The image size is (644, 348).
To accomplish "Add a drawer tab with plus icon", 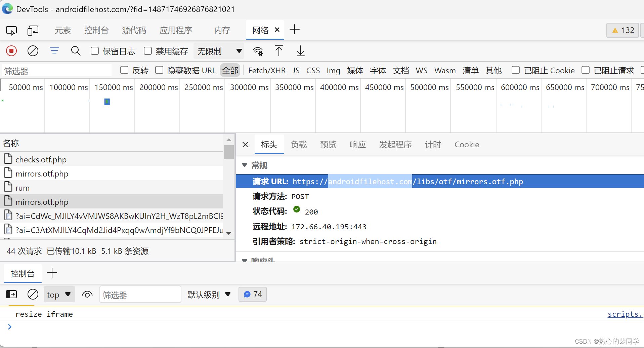I will pyautogui.click(x=52, y=273).
